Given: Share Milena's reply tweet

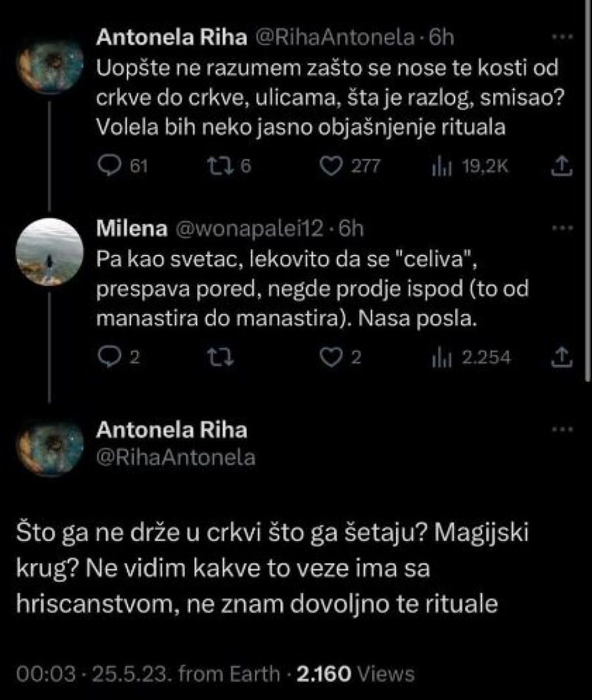Looking at the screenshot, I should (559, 357).
